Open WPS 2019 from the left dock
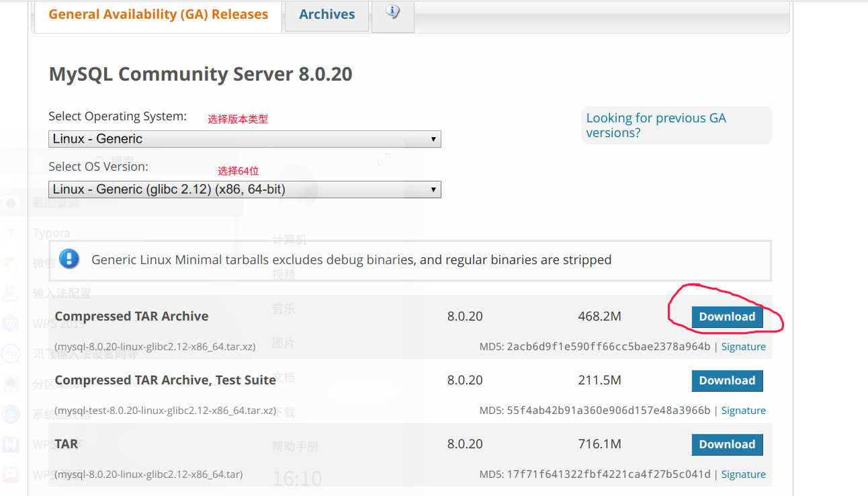 (10, 323)
